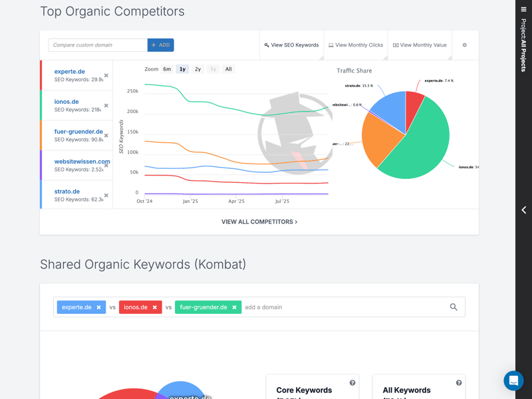Screen dimensions: 532x399
Task: Click the Traffic Share chart title
Action: click(x=354, y=70)
